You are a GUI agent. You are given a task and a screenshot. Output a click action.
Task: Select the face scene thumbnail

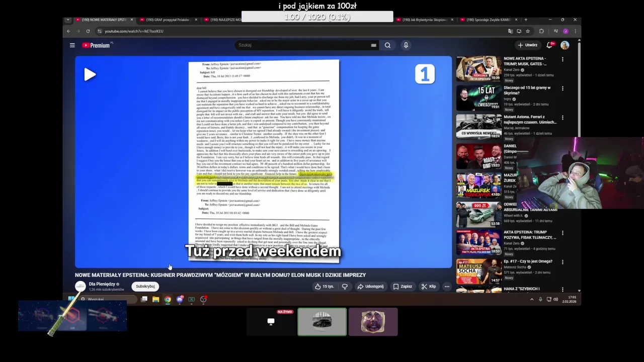(x=373, y=322)
